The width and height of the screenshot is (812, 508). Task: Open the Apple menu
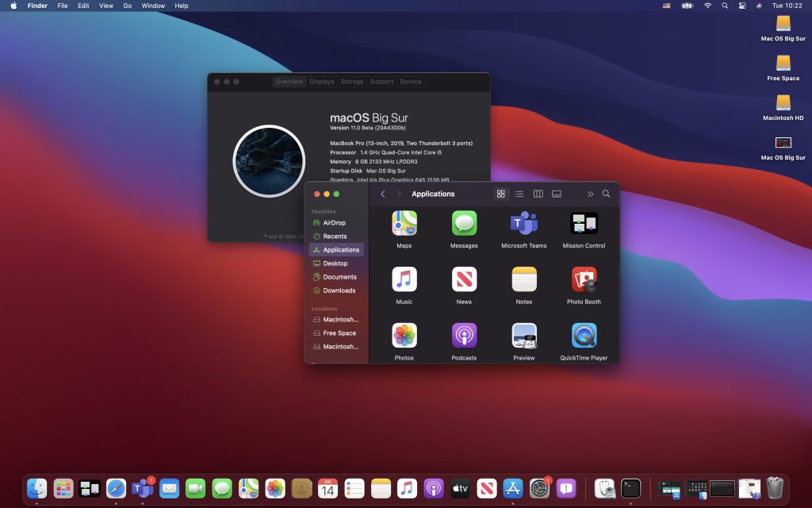(13, 6)
